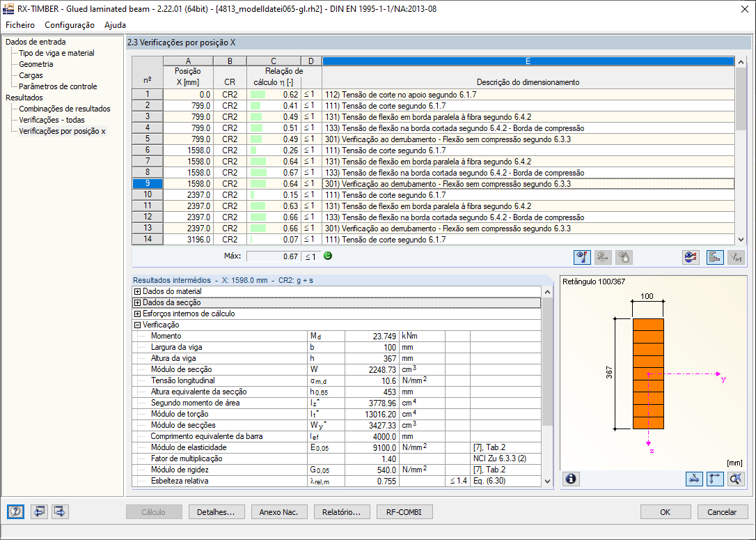Go to the previous table with left arrow icon
The width and height of the screenshot is (756, 540).
click(39, 511)
